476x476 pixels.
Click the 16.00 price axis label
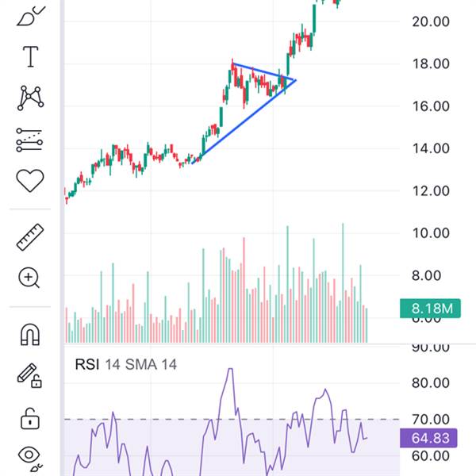(x=431, y=106)
